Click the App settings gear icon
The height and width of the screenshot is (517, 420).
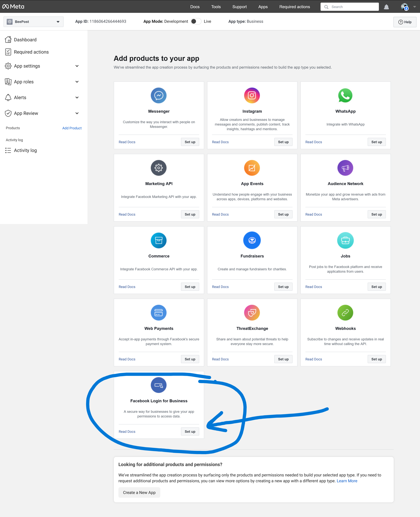coord(8,66)
